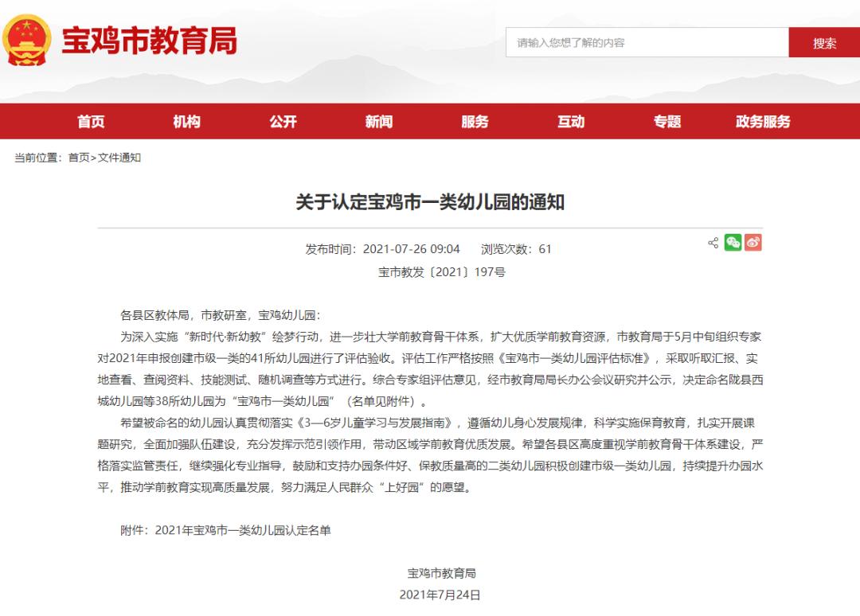This screenshot has width=860, height=616.
Task: Go to 首页 in breadcrumb
Action: (x=79, y=158)
